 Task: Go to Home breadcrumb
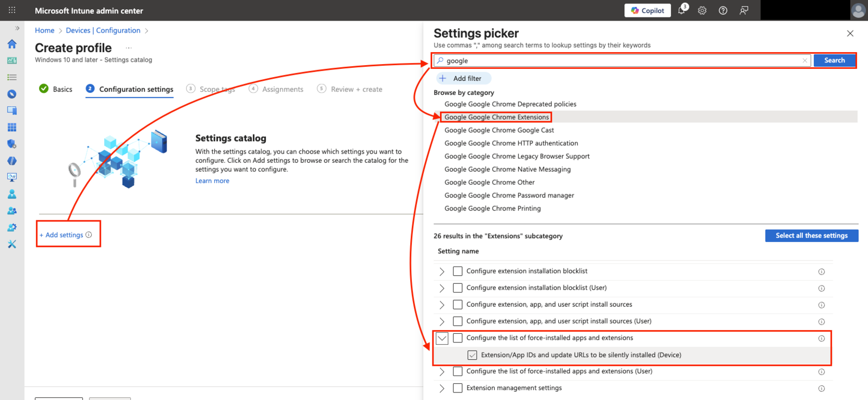(44, 30)
